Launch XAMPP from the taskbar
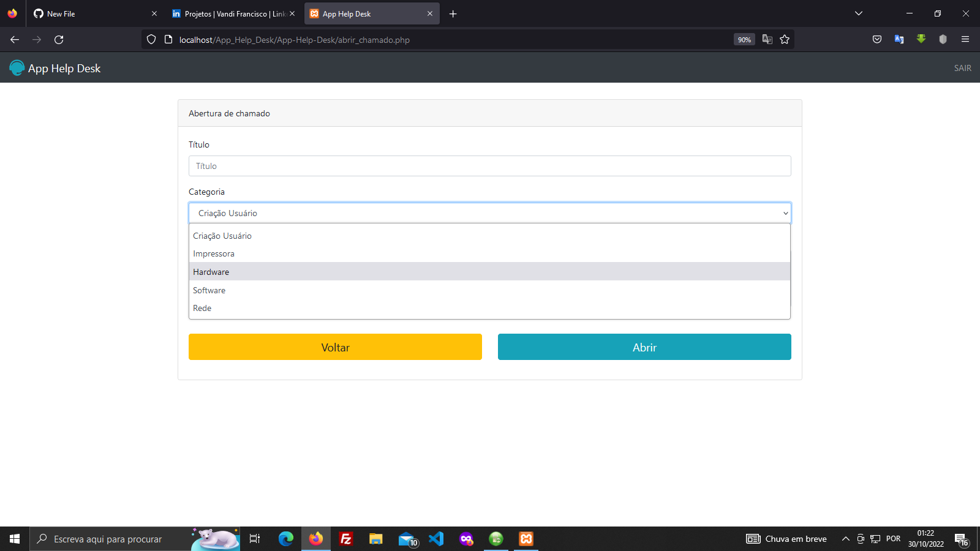Viewport: 980px width, 551px height. [526, 539]
